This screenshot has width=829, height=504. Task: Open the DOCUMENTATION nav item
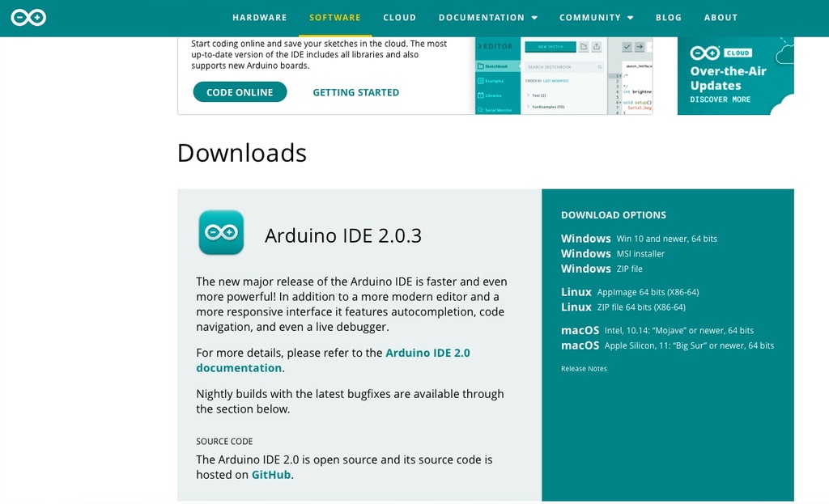tap(481, 18)
